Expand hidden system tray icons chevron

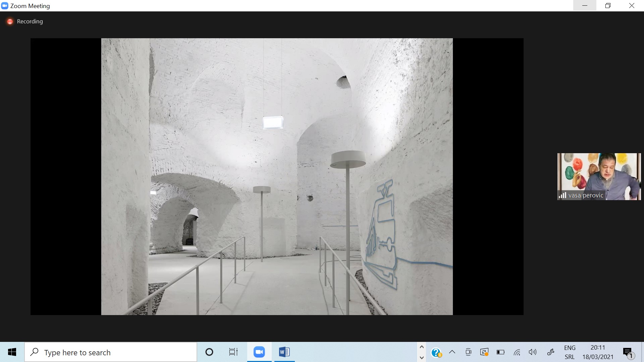click(452, 352)
